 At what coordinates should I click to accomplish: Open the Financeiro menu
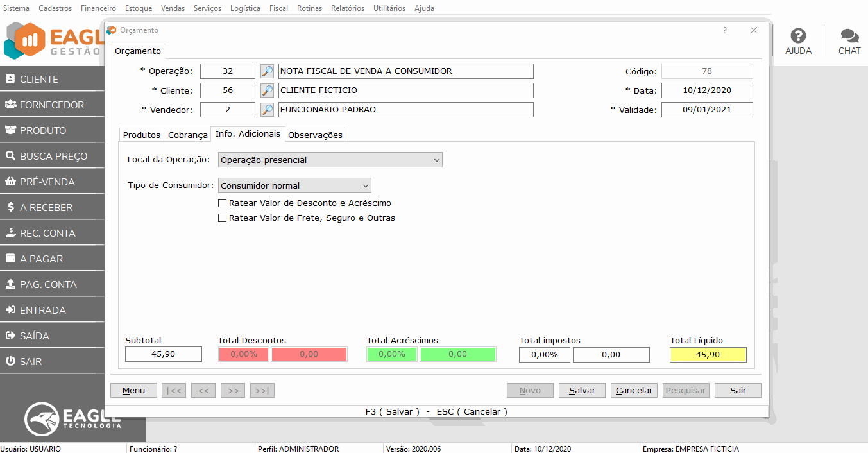click(98, 8)
